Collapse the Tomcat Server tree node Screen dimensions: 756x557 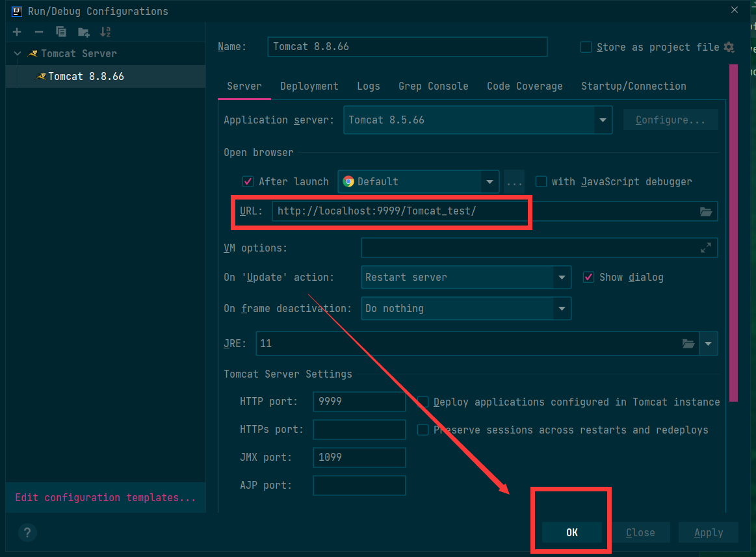18,53
